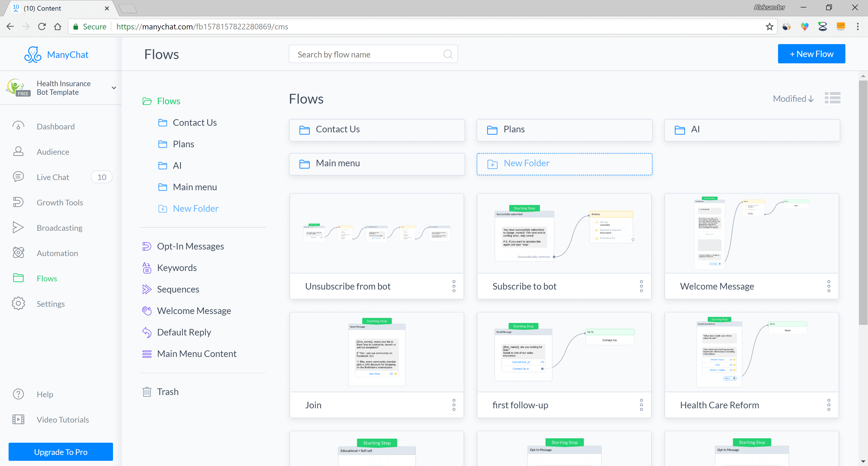Open options menu for Join flow

pyautogui.click(x=453, y=405)
